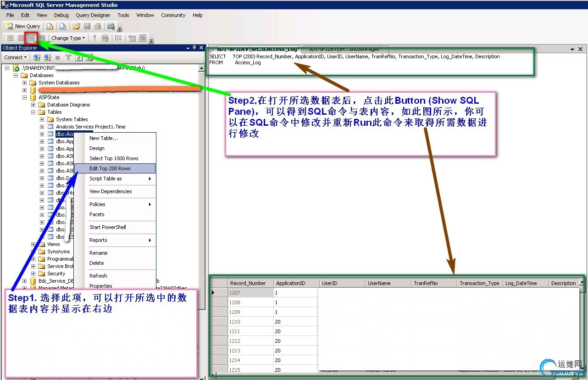Image resolution: width=588 pixels, height=380 pixels.
Task: Click the Add Table icon
Action: click(132, 38)
